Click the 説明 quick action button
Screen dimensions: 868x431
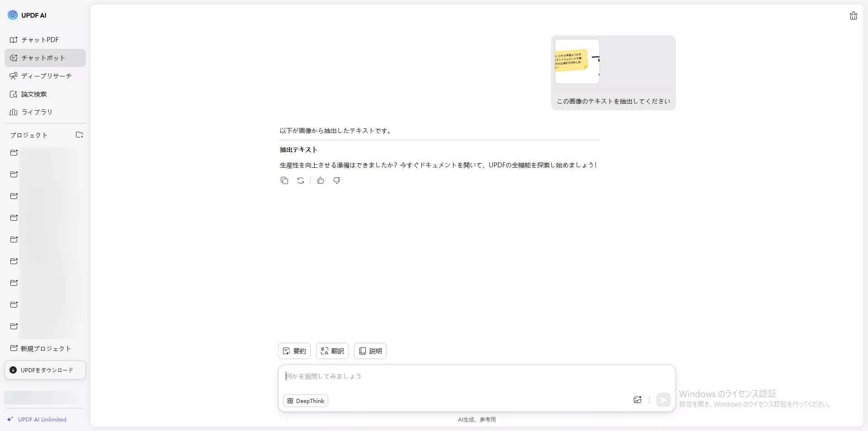pyautogui.click(x=370, y=351)
